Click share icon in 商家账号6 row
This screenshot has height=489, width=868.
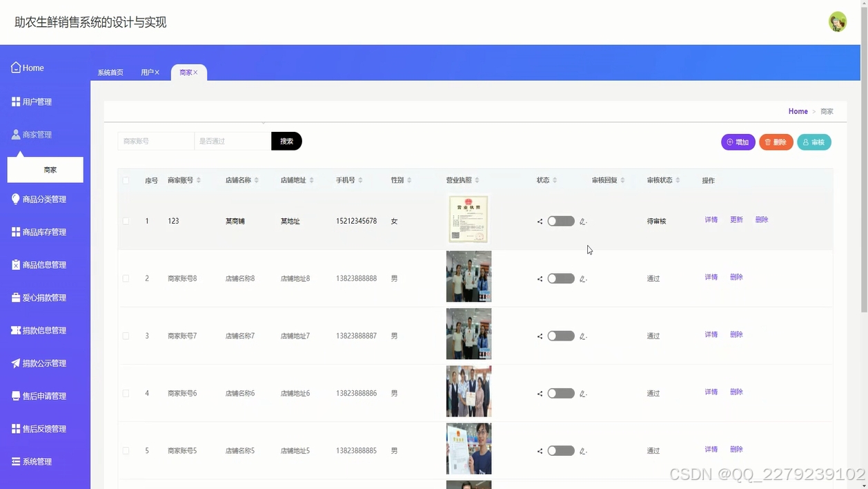click(540, 394)
